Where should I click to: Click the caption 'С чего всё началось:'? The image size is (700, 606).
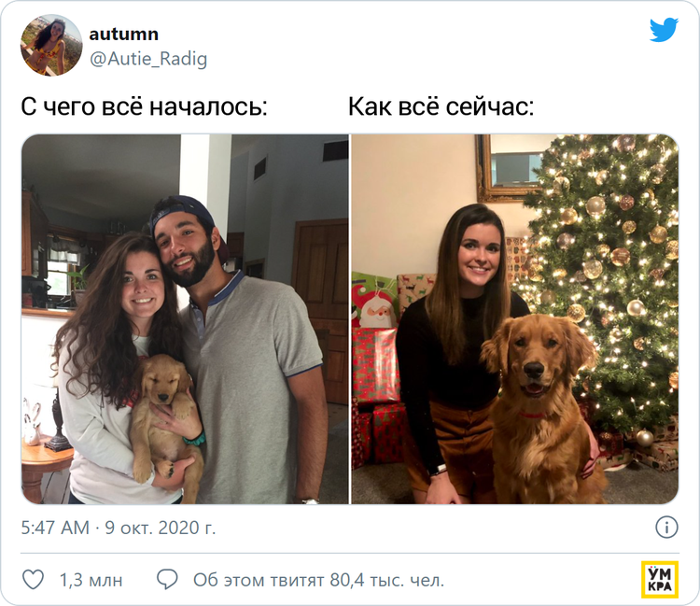point(144,106)
